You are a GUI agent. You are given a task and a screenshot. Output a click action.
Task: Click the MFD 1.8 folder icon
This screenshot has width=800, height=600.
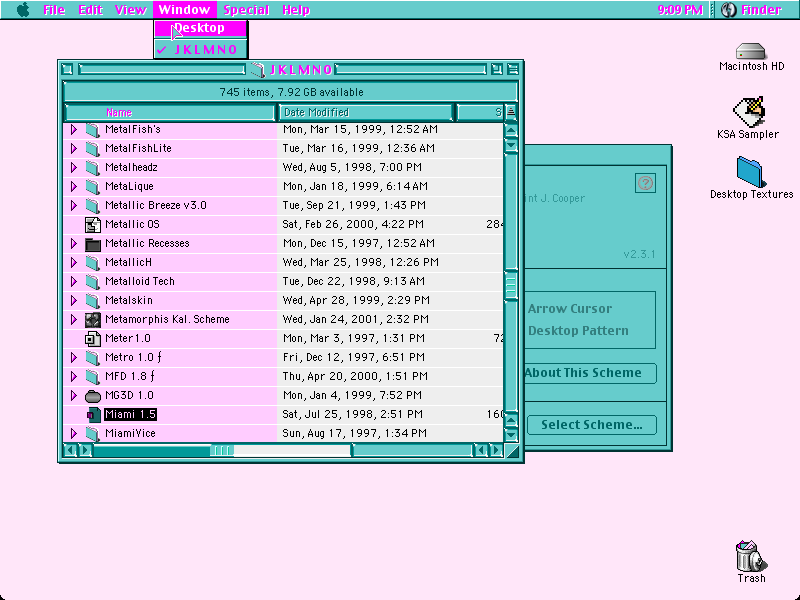click(92, 377)
